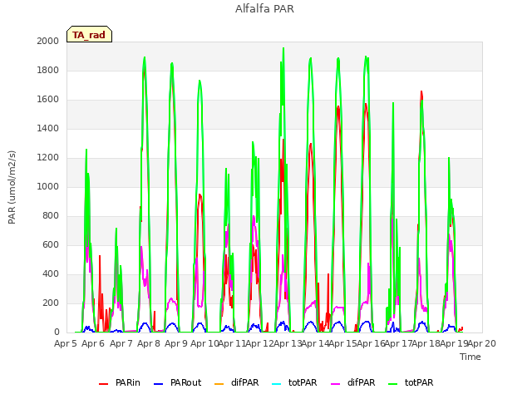Toggle the cyan totPAR legend entry
This screenshot has width=532, height=399.
(294, 382)
